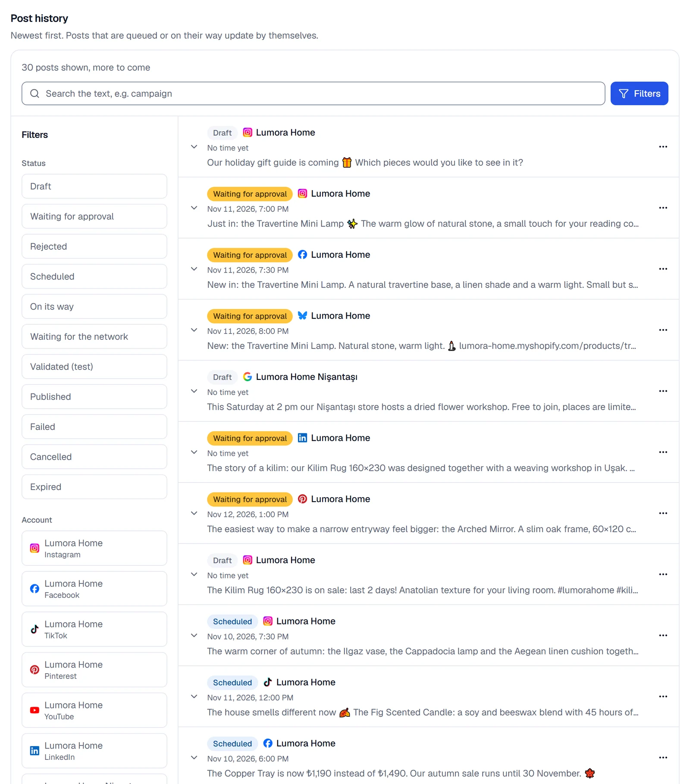Screen dimensions: 690x784
Task: Expand the Kilim Rug sale draft post
Action: click(x=194, y=574)
